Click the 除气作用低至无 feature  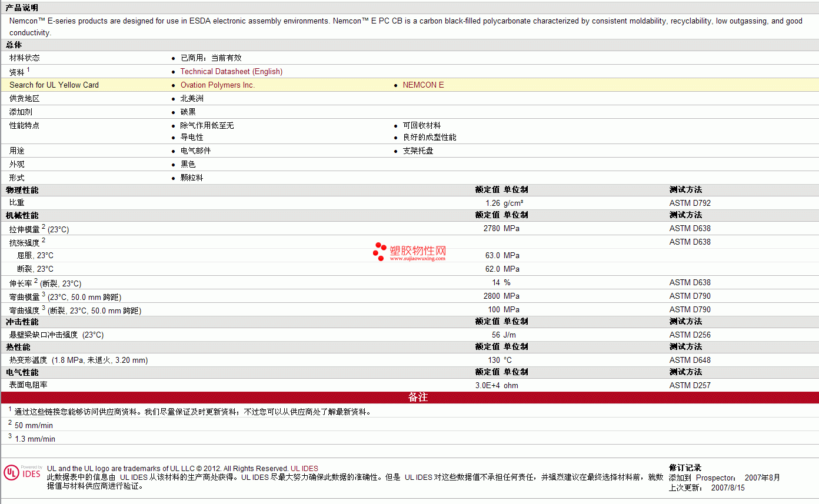pyautogui.click(x=207, y=125)
